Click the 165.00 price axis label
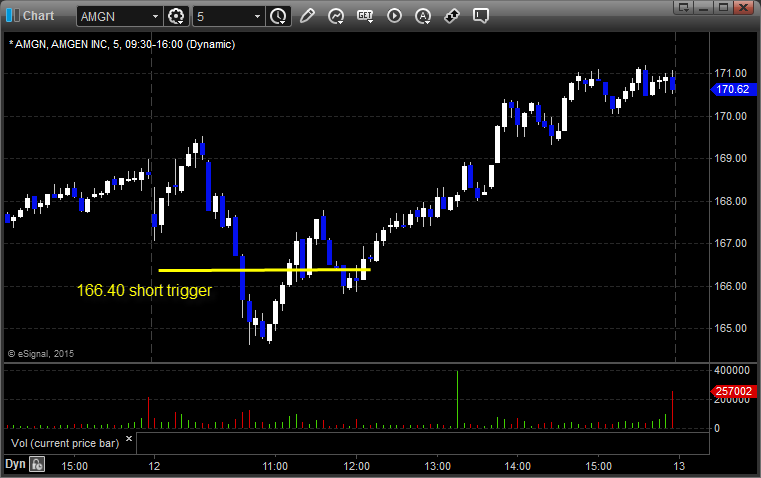This screenshot has height=478, width=761. [730, 329]
